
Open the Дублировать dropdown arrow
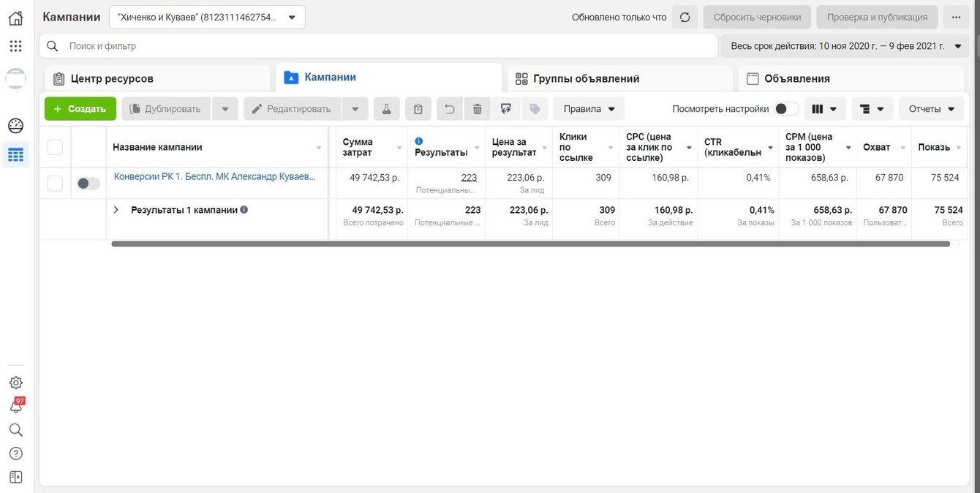click(x=225, y=109)
